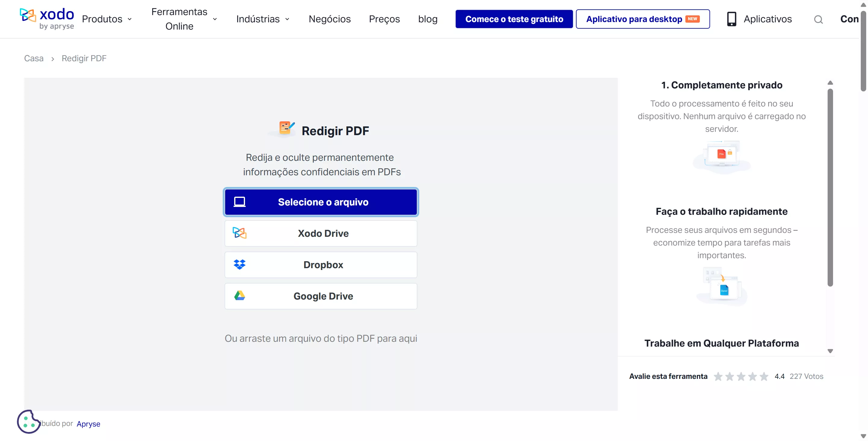Screen dimensions: 868x441
Task: Click the Dropbox icon
Action: (x=240, y=265)
